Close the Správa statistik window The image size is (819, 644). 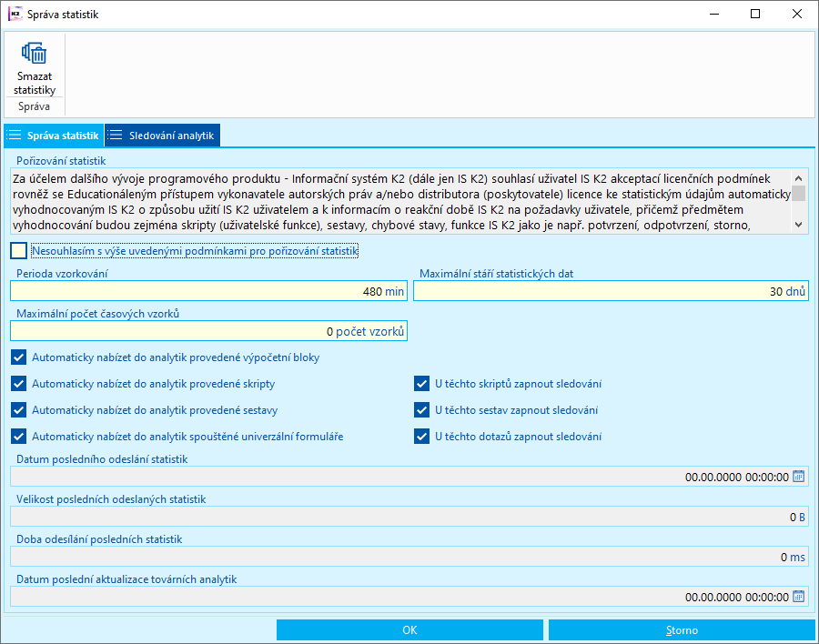coord(797,15)
